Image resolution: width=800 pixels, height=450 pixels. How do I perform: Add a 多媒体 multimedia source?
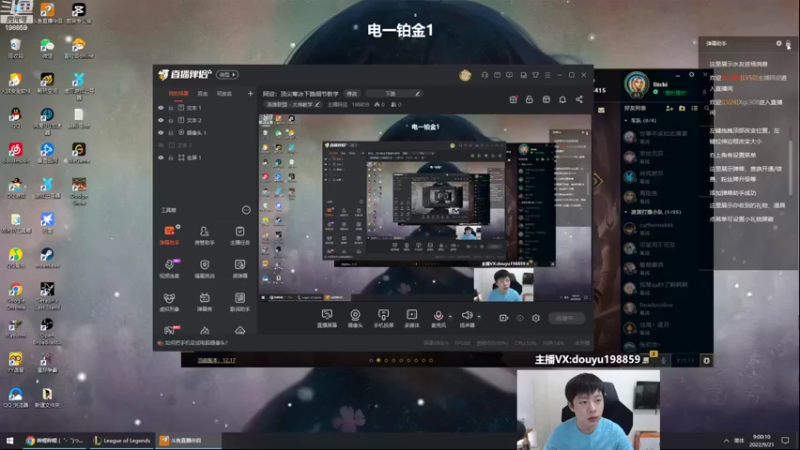click(x=411, y=318)
